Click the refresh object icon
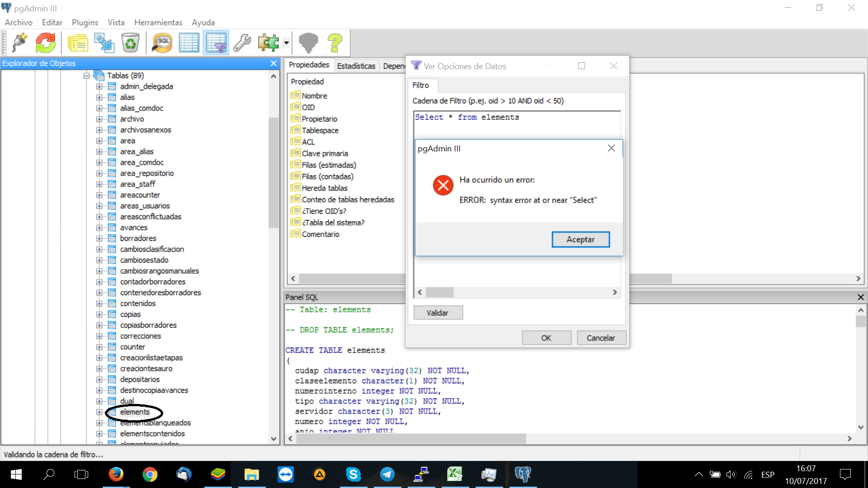This screenshot has height=488, width=868. click(x=45, y=43)
